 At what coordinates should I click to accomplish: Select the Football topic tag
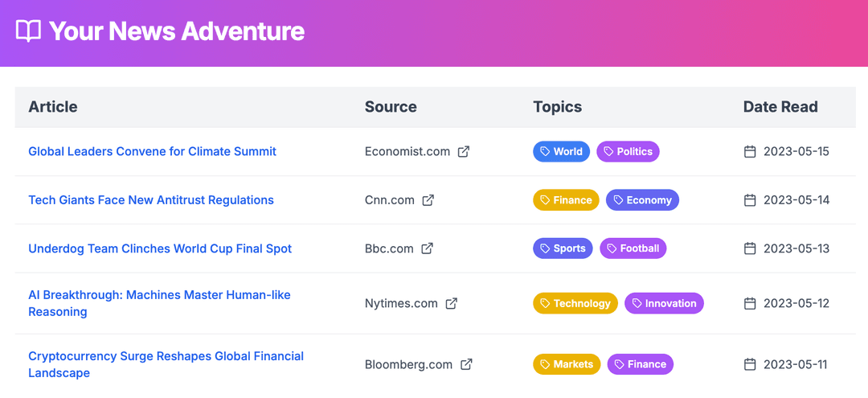pyautogui.click(x=633, y=248)
